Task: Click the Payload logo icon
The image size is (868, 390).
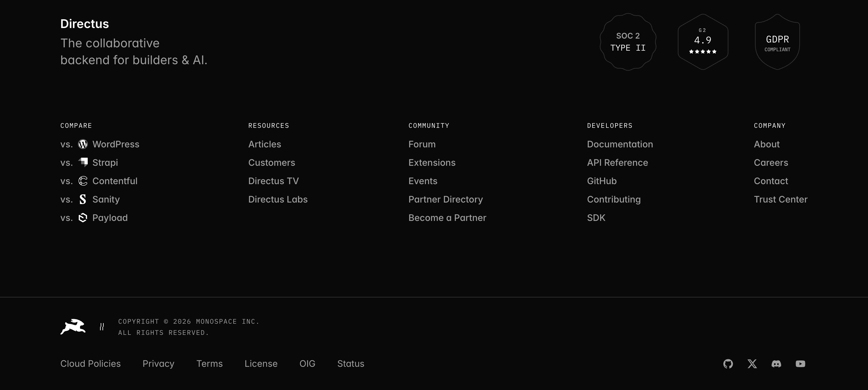Action: [83, 218]
